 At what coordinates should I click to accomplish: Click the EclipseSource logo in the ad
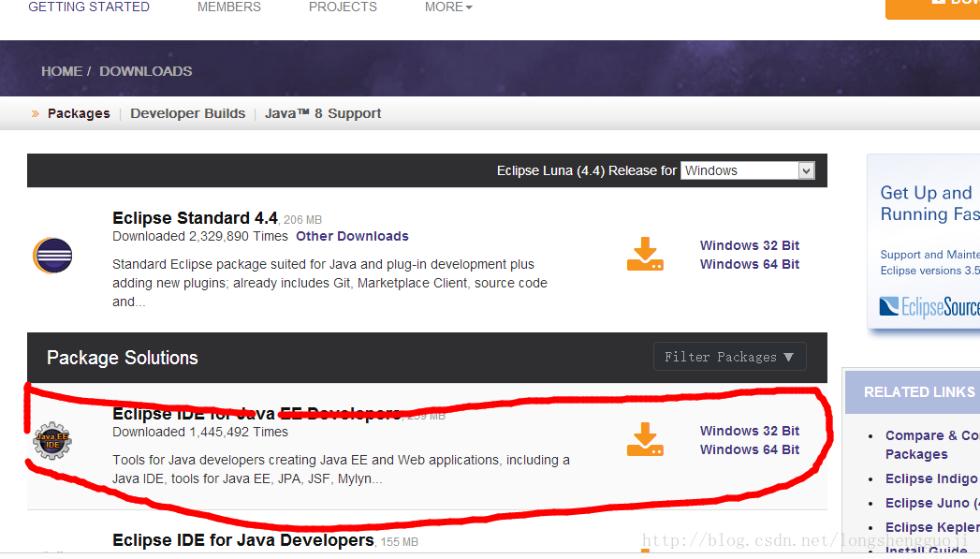click(x=929, y=307)
